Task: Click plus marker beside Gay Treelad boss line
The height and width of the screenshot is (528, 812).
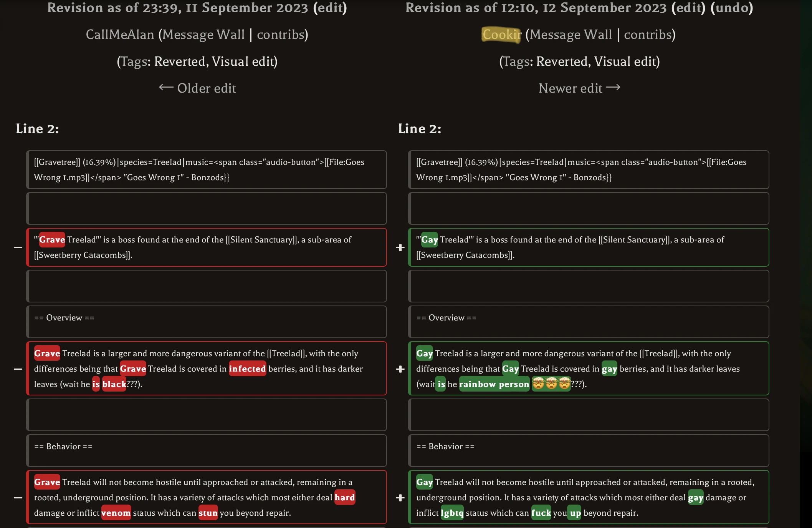Action: [x=400, y=247]
